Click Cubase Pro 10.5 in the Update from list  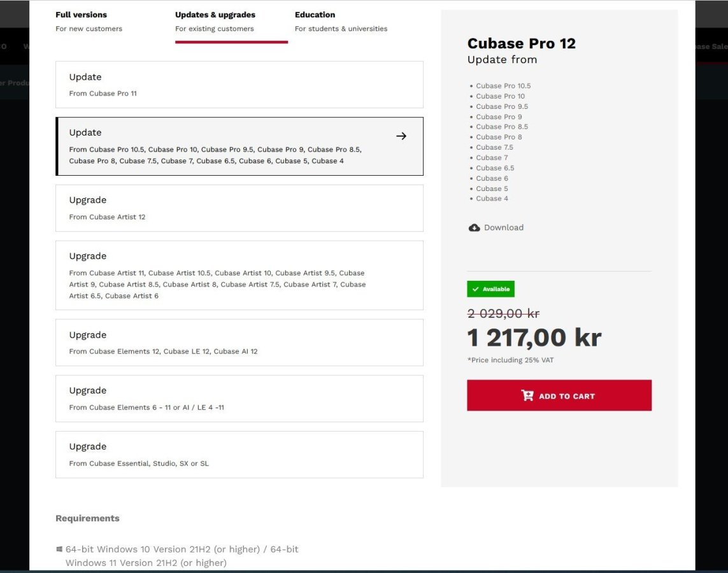point(503,85)
